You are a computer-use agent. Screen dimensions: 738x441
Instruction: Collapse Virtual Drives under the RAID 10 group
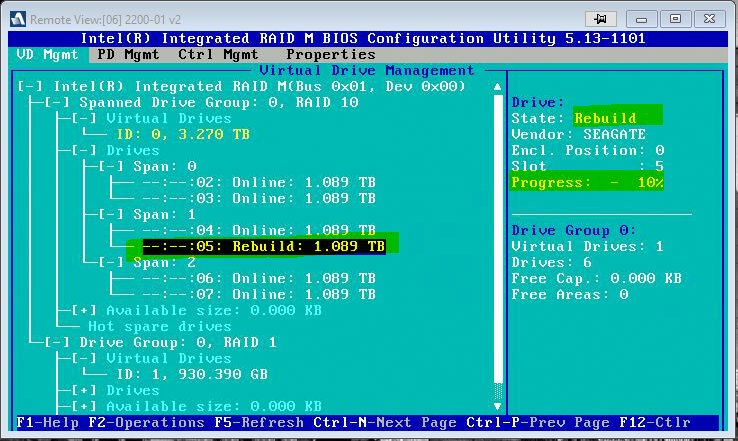click(84, 119)
